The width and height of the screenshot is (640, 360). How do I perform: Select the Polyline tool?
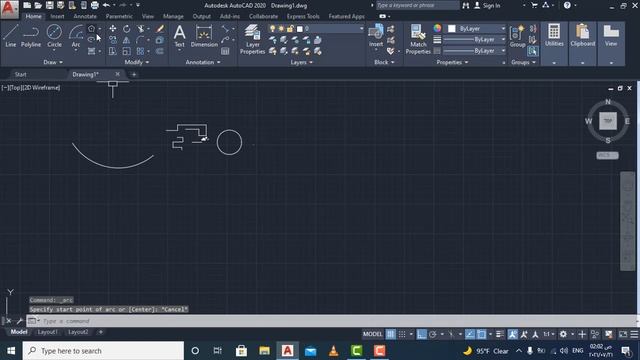[x=31, y=36]
